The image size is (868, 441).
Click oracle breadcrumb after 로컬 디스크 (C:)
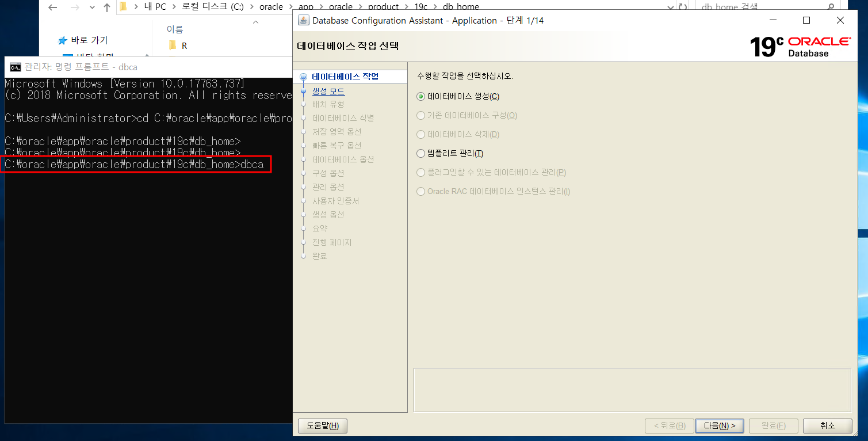coord(272,7)
